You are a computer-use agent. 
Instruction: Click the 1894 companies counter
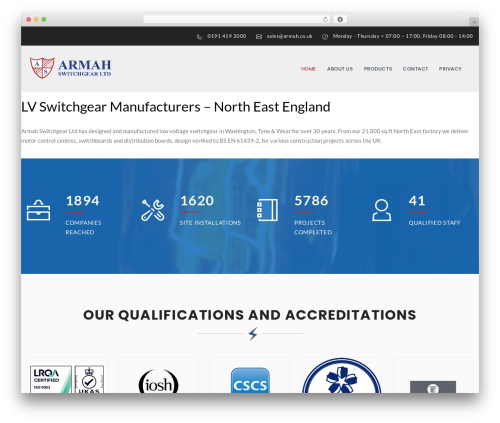tap(82, 201)
